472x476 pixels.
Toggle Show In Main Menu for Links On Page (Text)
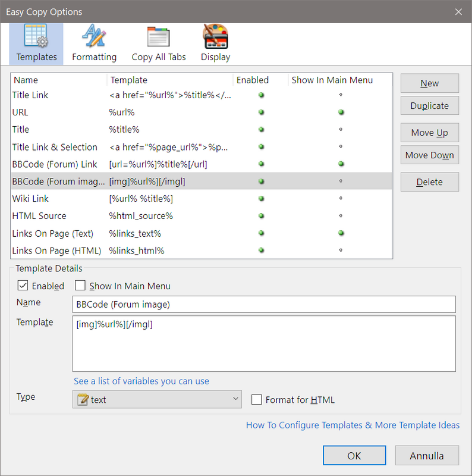[x=341, y=233]
